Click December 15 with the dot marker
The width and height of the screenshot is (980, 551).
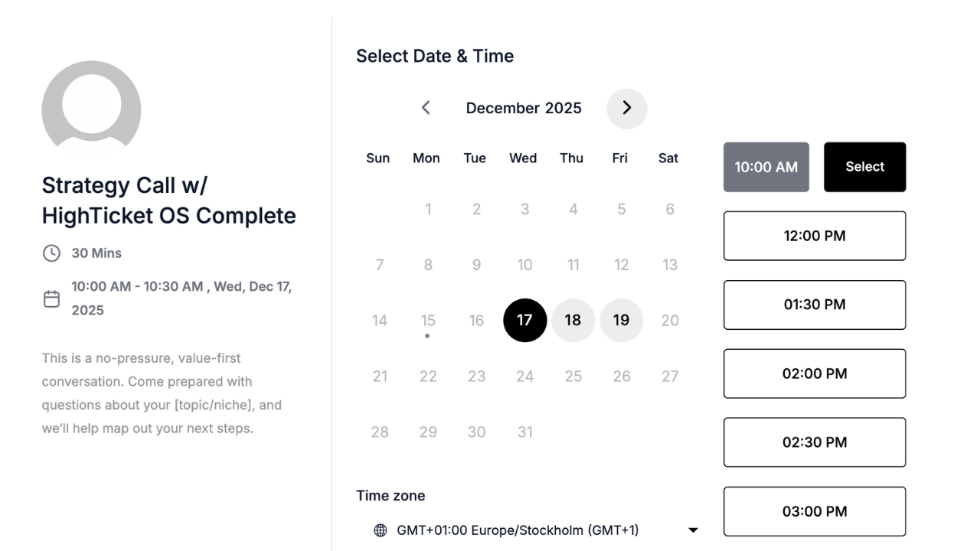coord(427,321)
